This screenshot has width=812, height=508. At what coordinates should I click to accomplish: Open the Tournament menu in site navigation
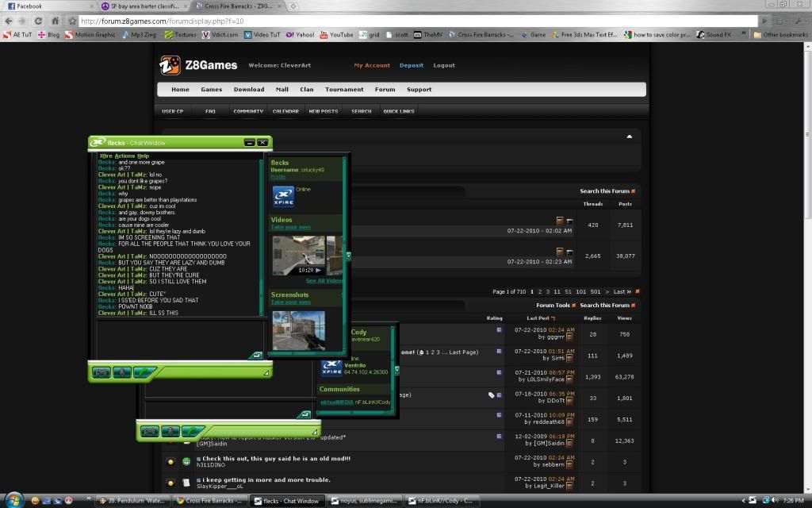[x=344, y=90]
